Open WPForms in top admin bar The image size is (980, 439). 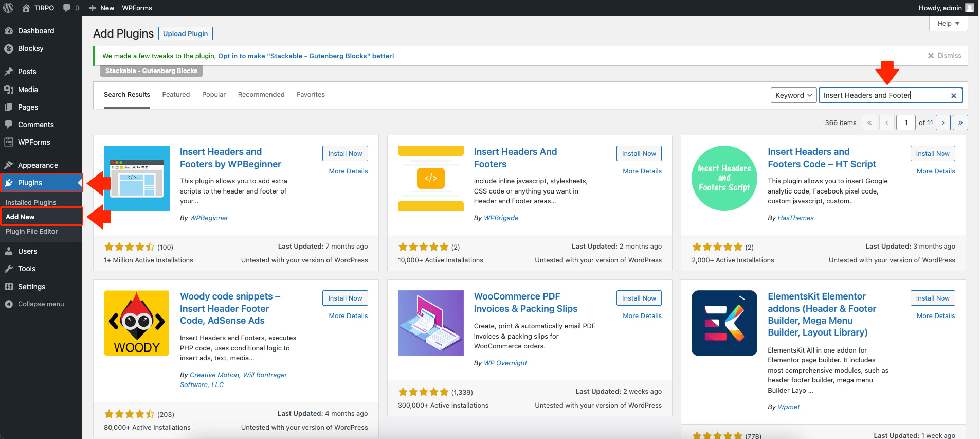[x=137, y=8]
